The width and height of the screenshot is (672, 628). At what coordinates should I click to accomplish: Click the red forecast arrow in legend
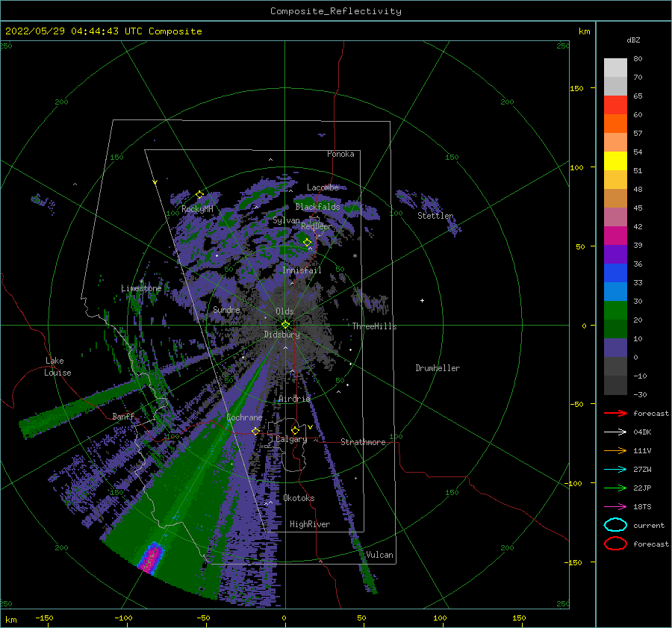click(615, 413)
